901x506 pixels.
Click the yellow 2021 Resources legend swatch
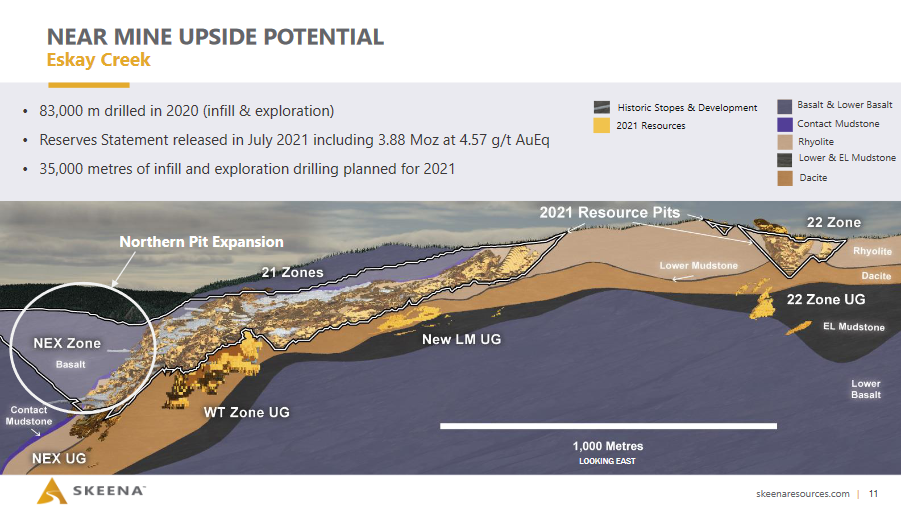click(x=602, y=125)
